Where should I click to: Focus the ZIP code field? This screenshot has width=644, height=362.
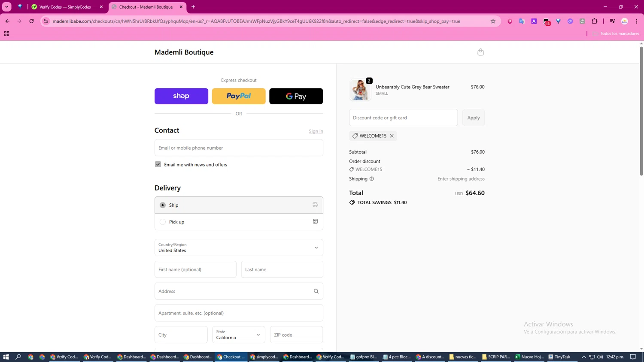pyautogui.click(x=296, y=335)
